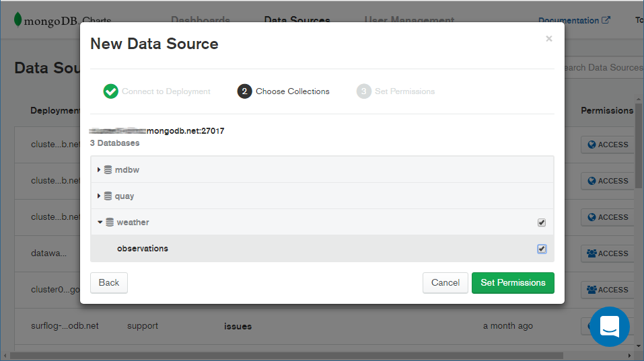This screenshot has width=644, height=361.
Task: Uncheck the weather database checkbox
Action: point(542,223)
